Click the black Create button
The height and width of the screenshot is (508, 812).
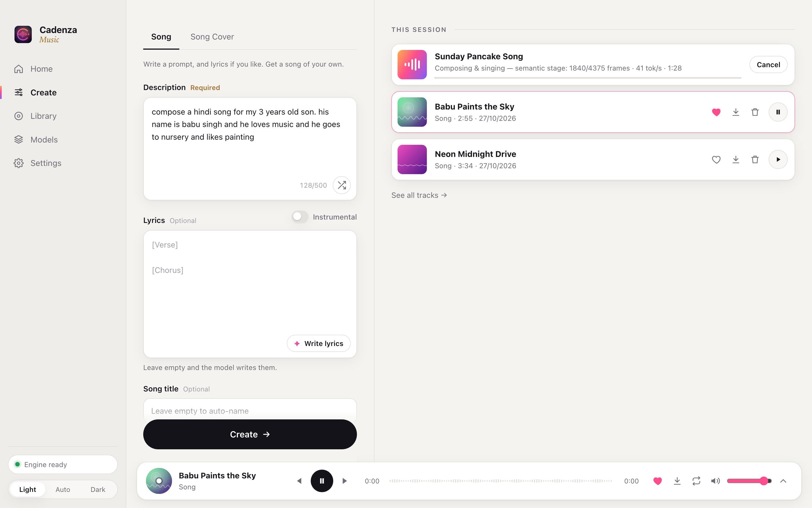(x=250, y=434)
